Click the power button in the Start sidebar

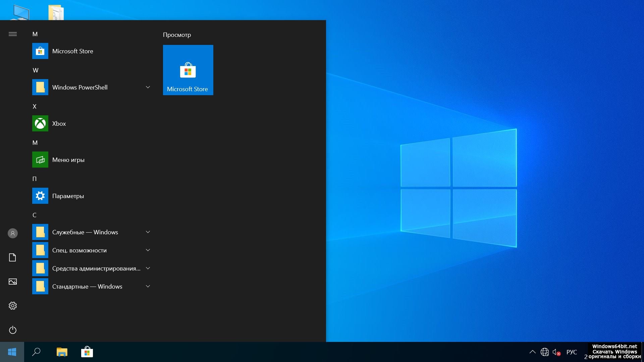(x=13, y=330)
